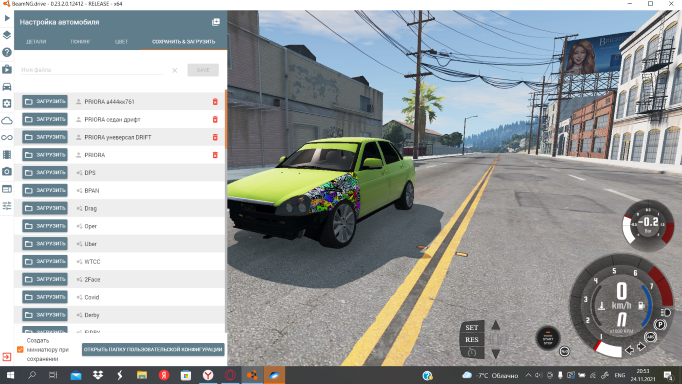Screen dimensions: 682x384
Task: Switch to the ЦВЕТ tab
Action: pos(121,42)
